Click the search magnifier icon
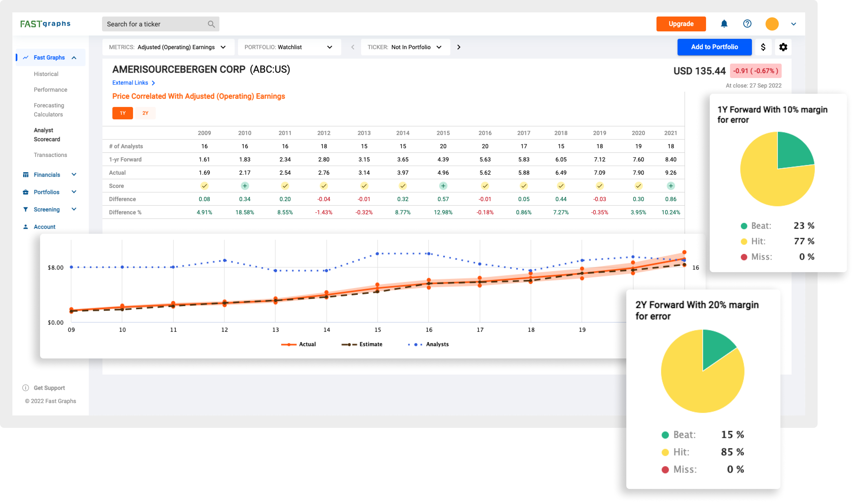 click(211, 24)
